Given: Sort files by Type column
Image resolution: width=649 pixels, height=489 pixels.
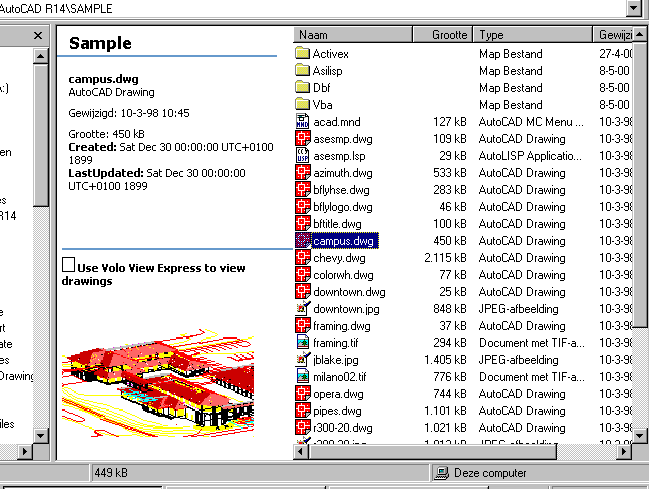Looking at the screenshot, I should point(533,35).
